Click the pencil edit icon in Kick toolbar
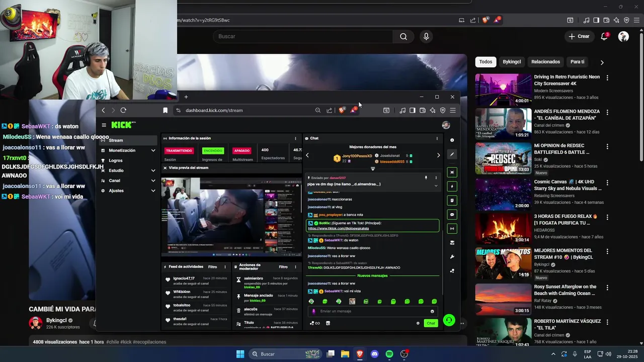The width and height of the screenshot is (644, 362). tap(452, 154)
